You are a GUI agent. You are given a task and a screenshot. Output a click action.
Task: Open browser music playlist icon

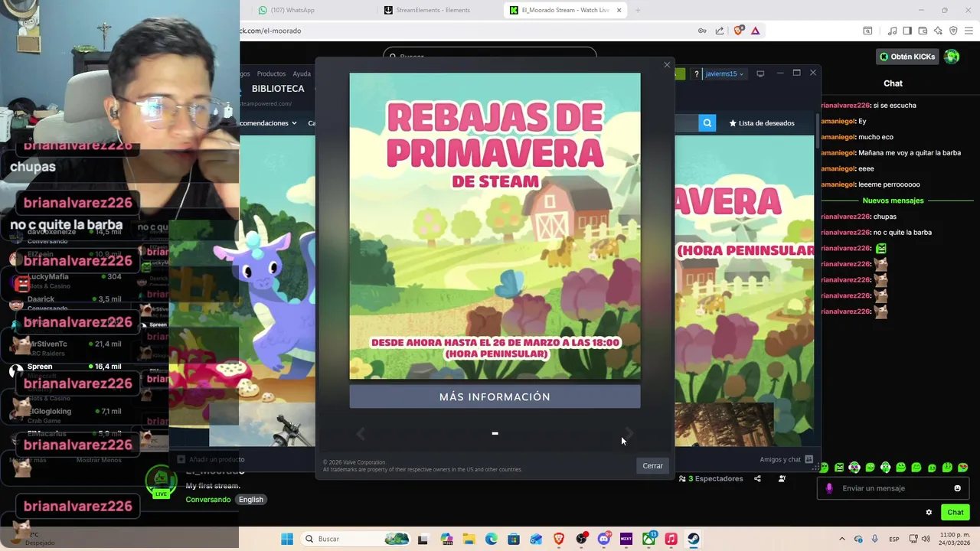coord(892,31)
